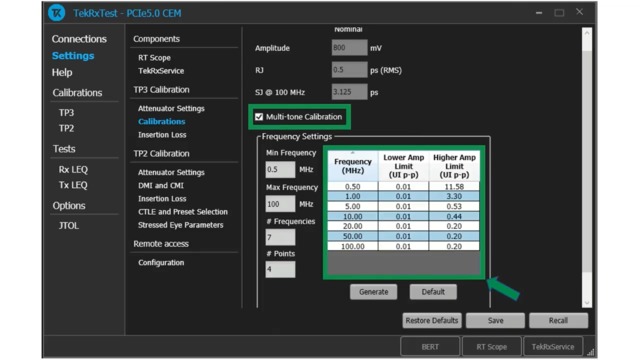640x360 pixels.
Task: Select the 10.00 frequency cell
Action: click(x=353, y=216)
